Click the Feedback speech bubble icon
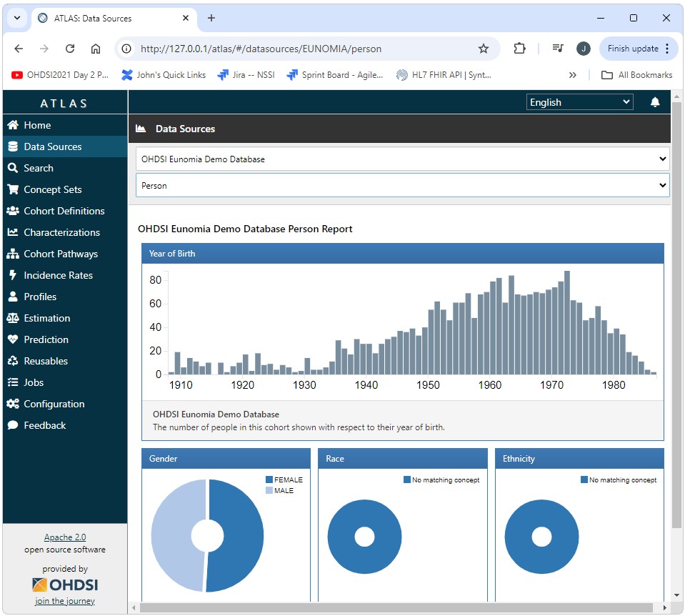The image size is (685, 616). pyautogui.click(x=13, y=425)
